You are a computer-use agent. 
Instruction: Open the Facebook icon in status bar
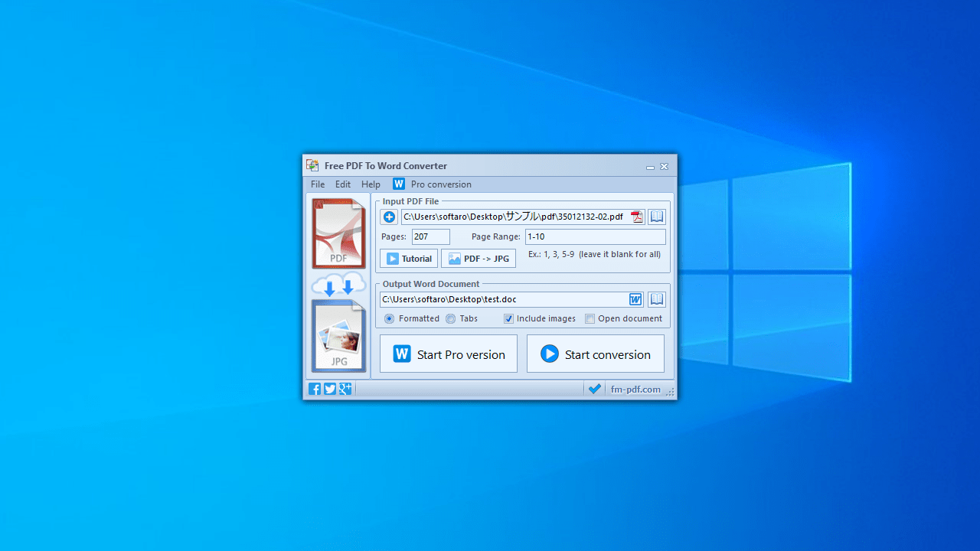tap(315, 389)
